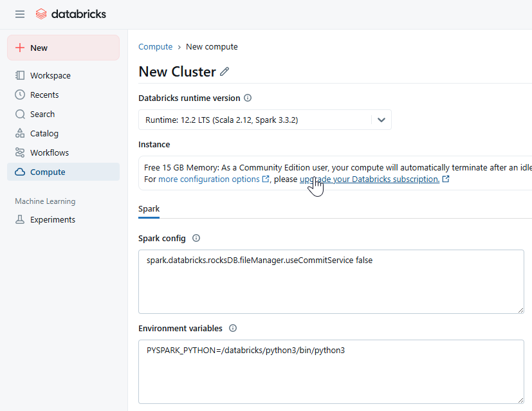Image resolution: width=532 pixels, height=411 pixels.
Task: Select Compute in the sidebar
Action: 64,172
